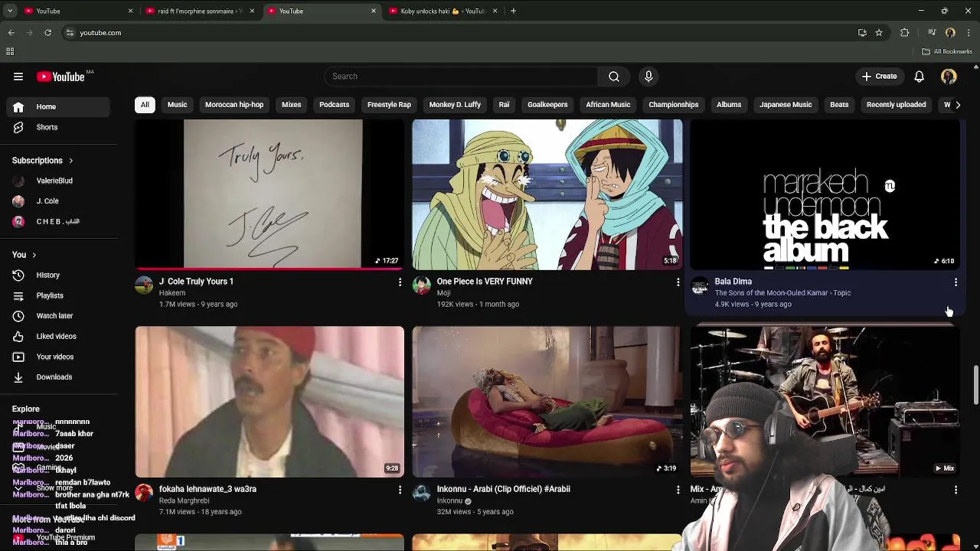The image size is (980, 551).
Task: Open more options for J. Cole Truly Yours
Action: click(400, 282)
